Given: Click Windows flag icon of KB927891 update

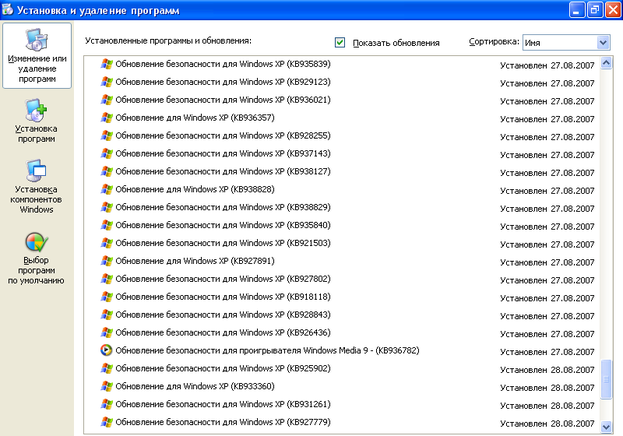Looking at the screenshot, I should [x=106, y=261].
